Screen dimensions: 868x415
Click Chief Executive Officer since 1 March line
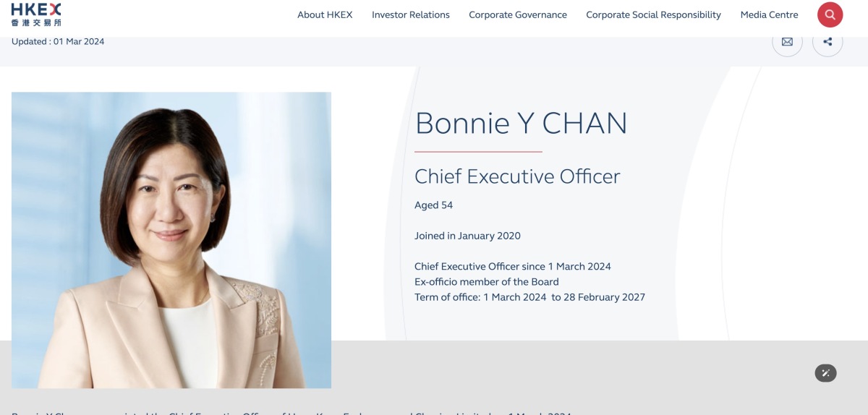512,267
